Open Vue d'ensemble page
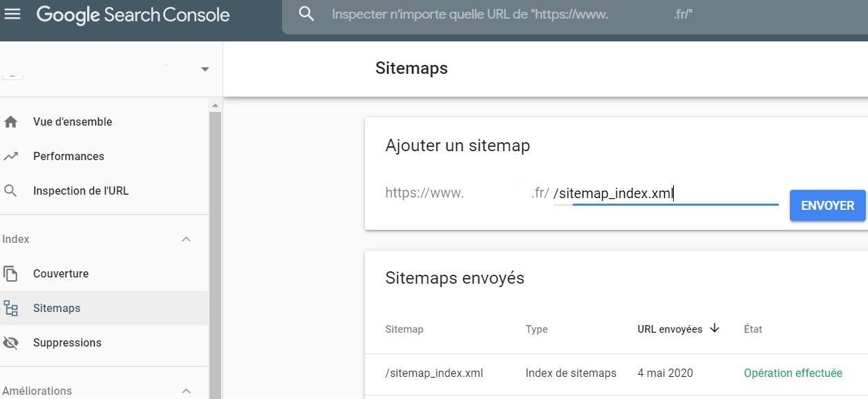Viewport: 868px width, 399px height. 73,121
